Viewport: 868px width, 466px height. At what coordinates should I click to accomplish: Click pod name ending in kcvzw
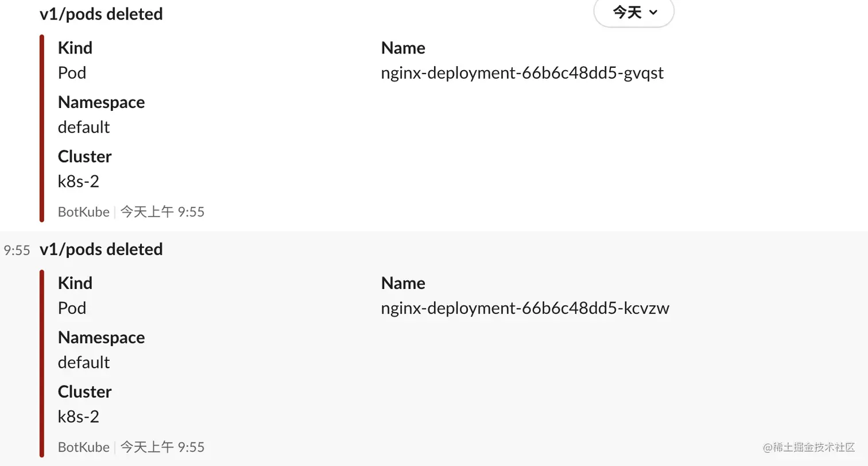[x=525, y=309]
